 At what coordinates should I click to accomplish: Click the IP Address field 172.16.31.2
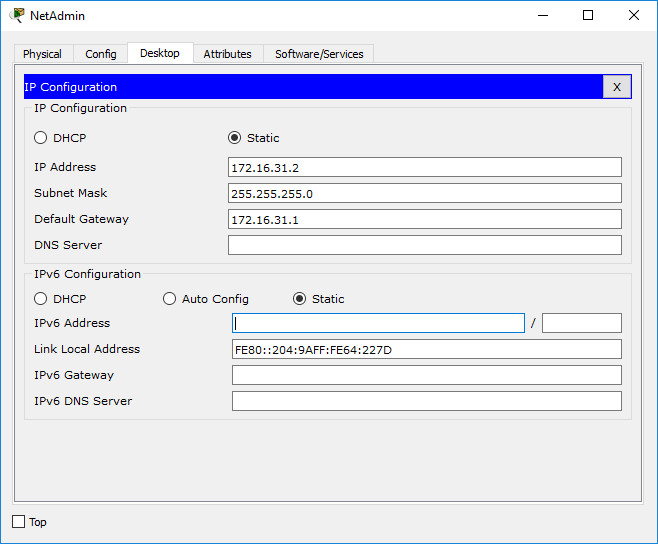[x=425, y=167]
